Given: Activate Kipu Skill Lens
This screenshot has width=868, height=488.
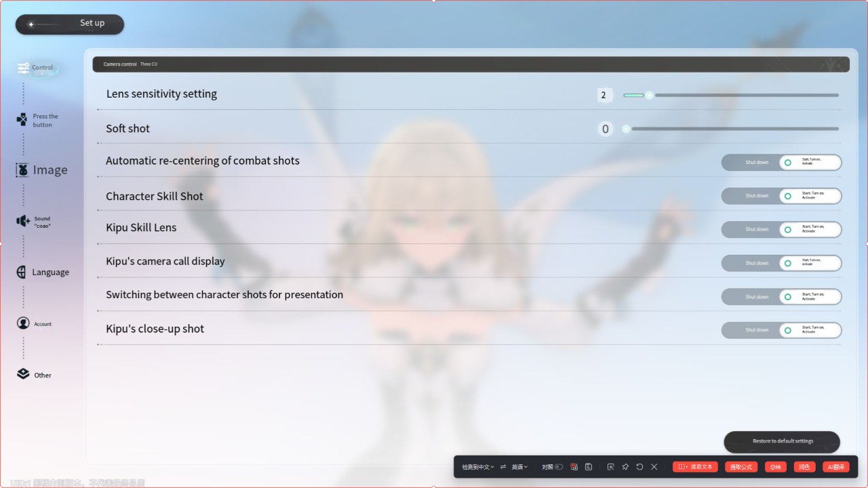Looking at the screenshot, I should click(810, 230).
